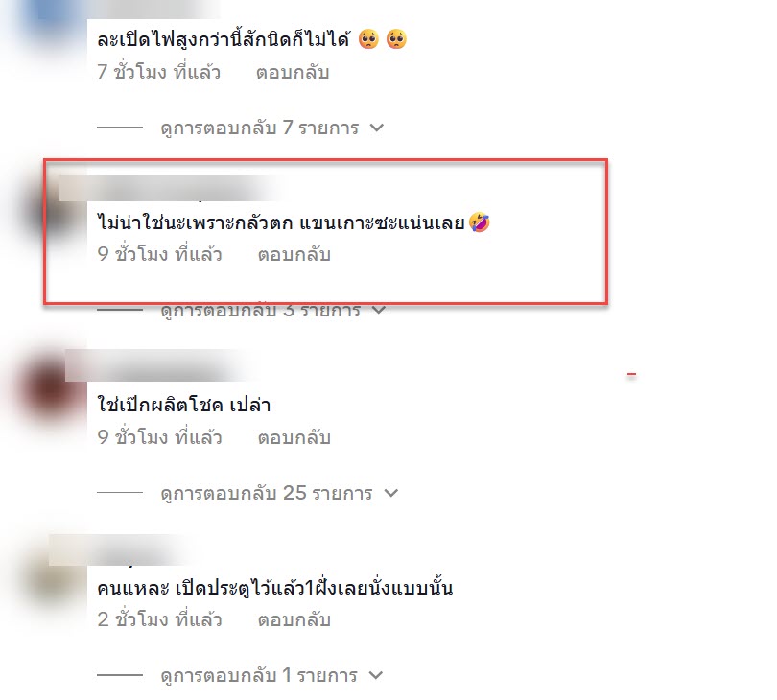
Task: Click the 7 ชั่วโมง ที่แล้ว timestamp
Action: 158,72
